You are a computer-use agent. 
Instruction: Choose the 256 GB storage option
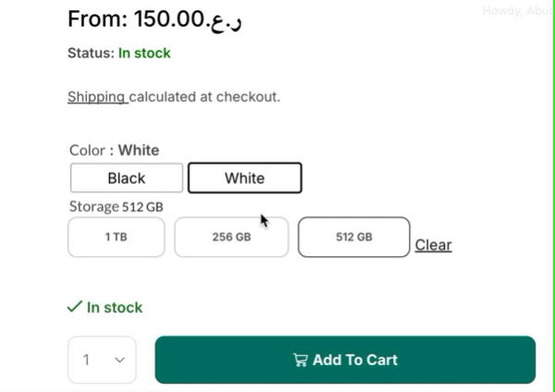tap(231, 237)
